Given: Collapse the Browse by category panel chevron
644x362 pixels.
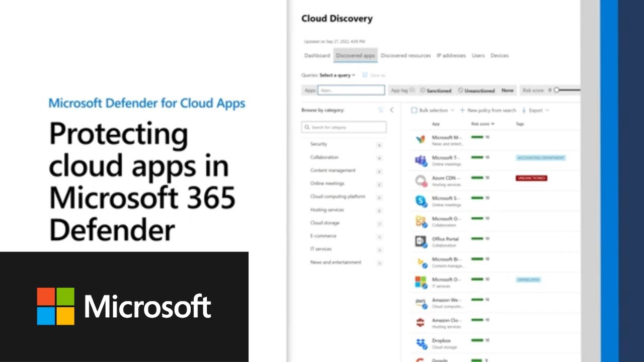Looking at the screenshot, I should pyautogui.click(x=391, y=110).
